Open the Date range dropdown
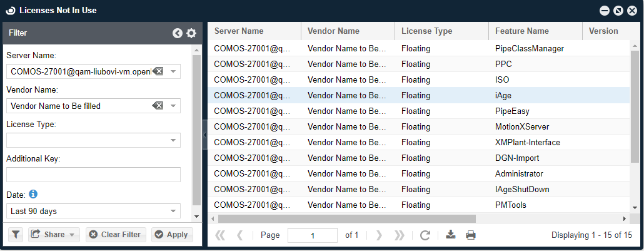 tap(173, 211)
